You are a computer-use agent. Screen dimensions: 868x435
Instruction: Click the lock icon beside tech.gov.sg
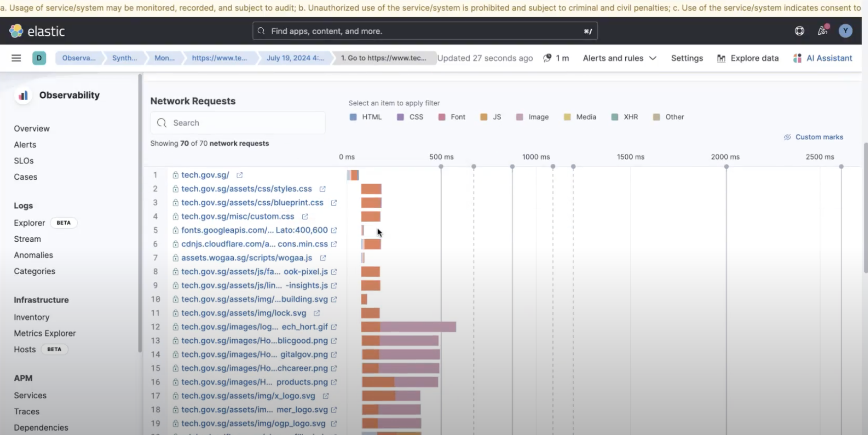175,175
